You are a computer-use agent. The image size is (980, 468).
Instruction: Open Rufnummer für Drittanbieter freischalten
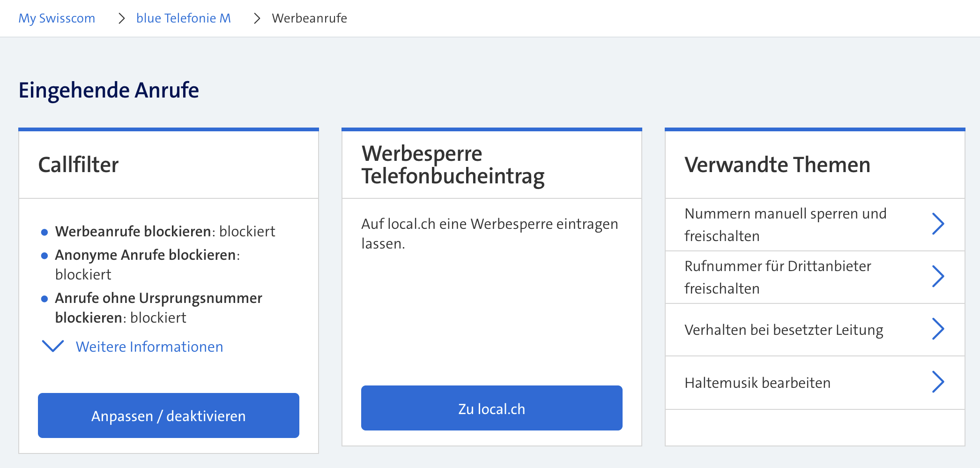(778, 277)
